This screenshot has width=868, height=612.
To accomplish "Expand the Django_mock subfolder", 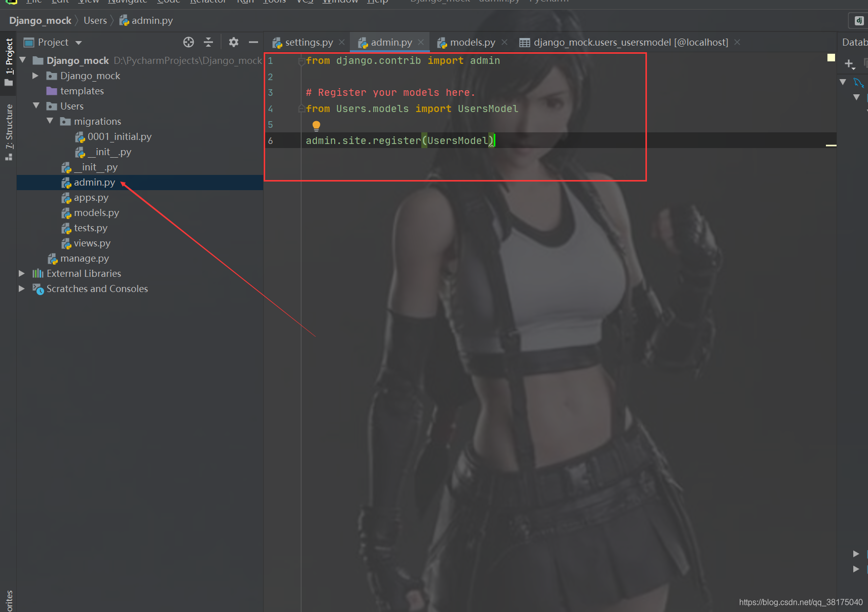I will tap(35, 76).
